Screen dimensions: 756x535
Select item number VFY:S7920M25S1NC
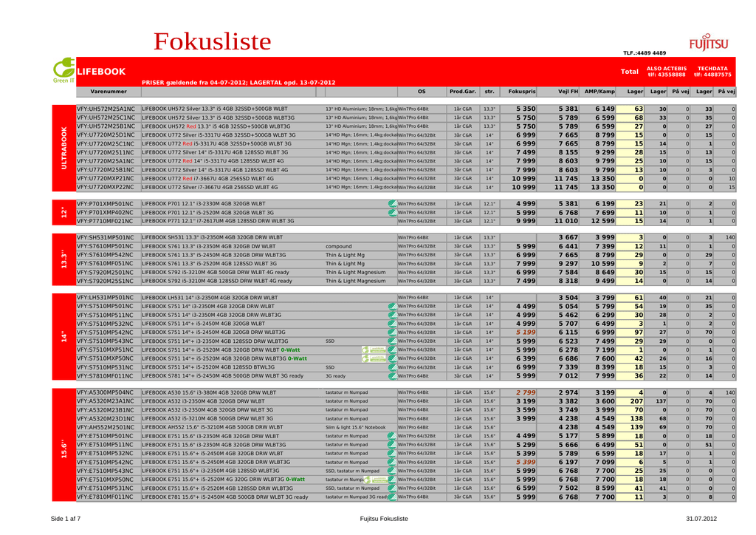click(105, 281)
